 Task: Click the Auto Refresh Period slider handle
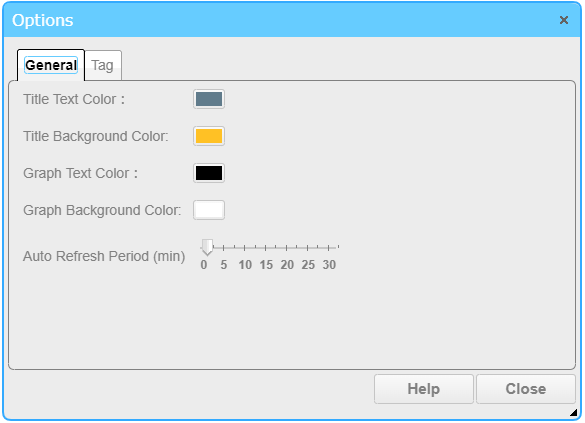[207, 247]
